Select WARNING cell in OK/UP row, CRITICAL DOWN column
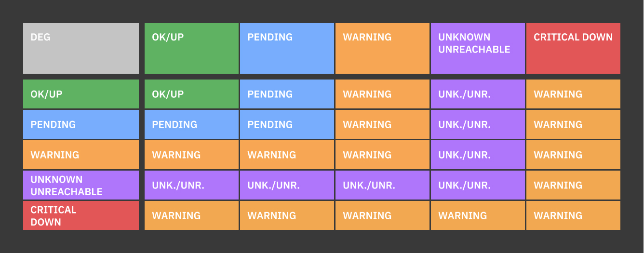 [573, 94]
